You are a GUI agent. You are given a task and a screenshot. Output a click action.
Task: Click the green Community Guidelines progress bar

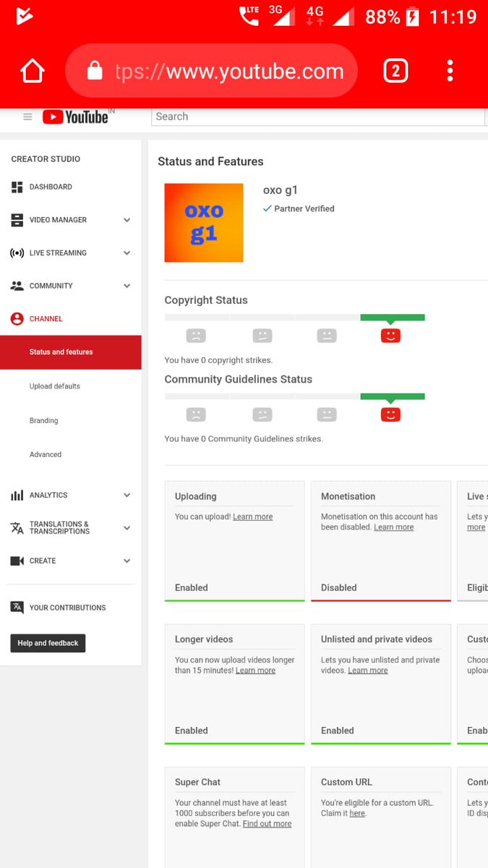point(393,396)
